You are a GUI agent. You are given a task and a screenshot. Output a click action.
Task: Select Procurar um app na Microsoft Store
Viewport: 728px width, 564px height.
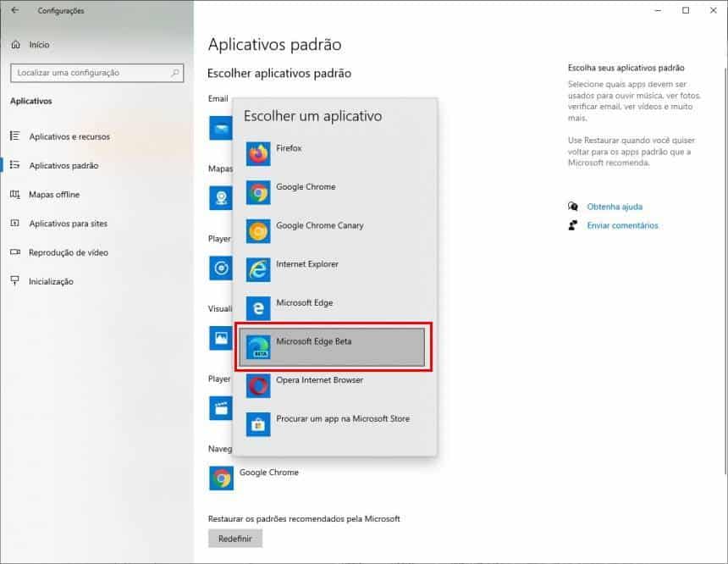click(343, 418)
